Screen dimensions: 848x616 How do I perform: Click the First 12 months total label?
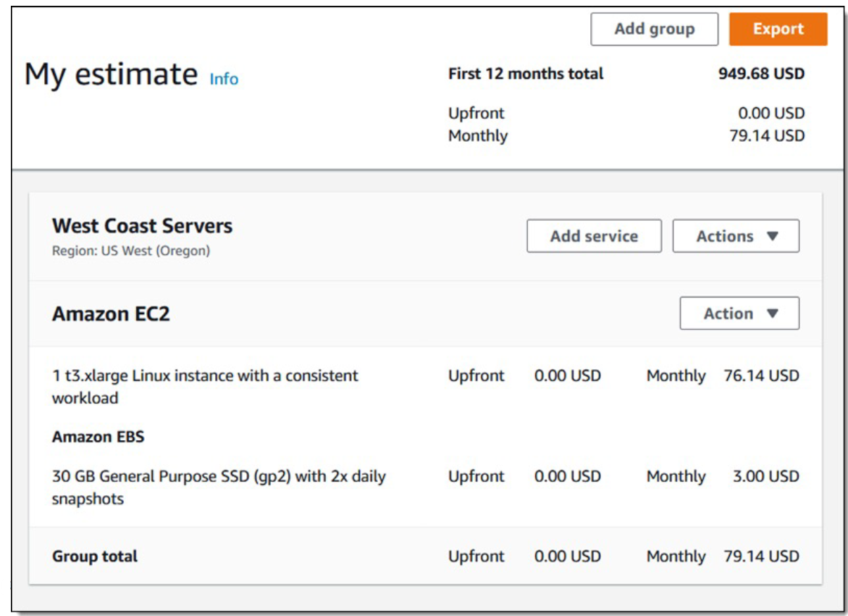[526, 74]
